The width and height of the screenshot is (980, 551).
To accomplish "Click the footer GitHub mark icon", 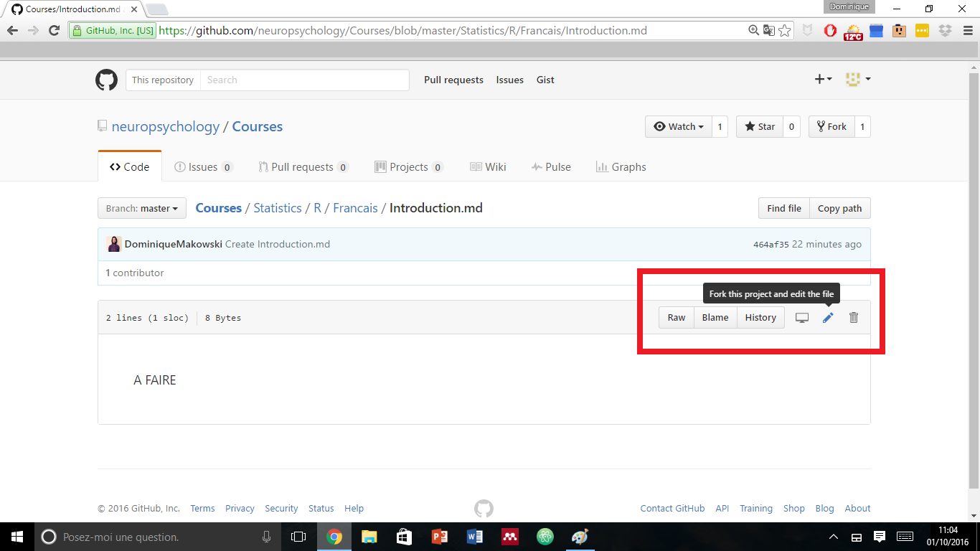I will click(484, 509).
